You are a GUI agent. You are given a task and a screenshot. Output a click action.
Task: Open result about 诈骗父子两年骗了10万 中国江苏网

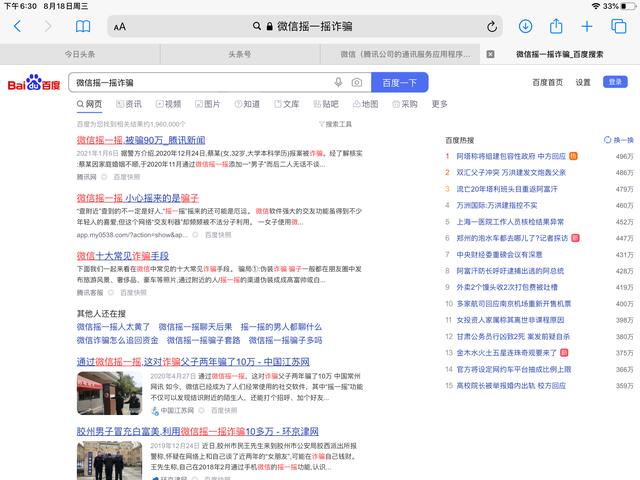[x=193, y=362]
